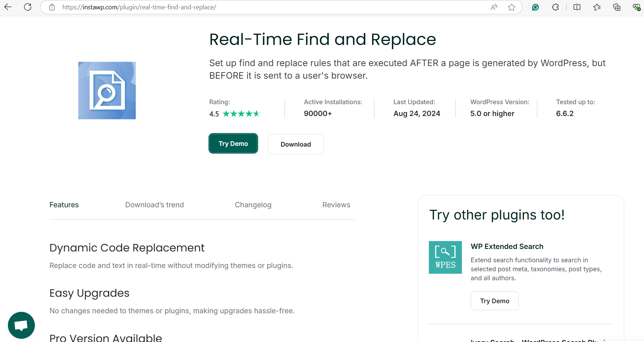View site info via the lock icon

52,7
